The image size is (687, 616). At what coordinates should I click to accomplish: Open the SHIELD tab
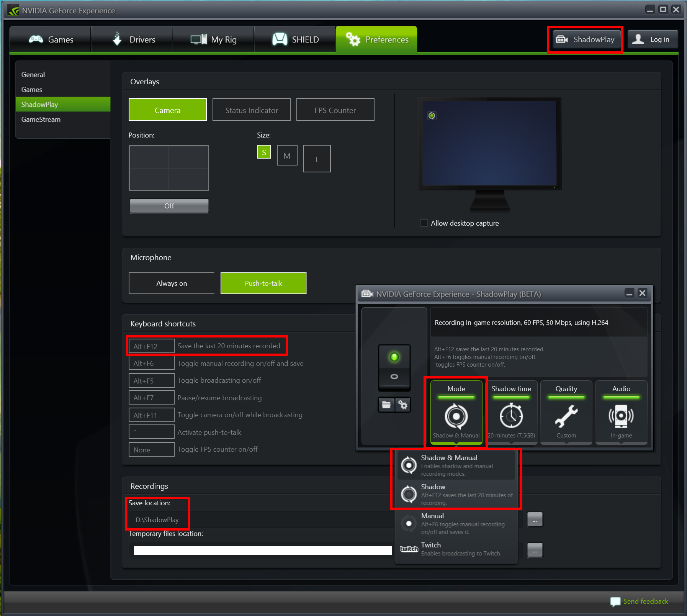click(x=295, y=39)
